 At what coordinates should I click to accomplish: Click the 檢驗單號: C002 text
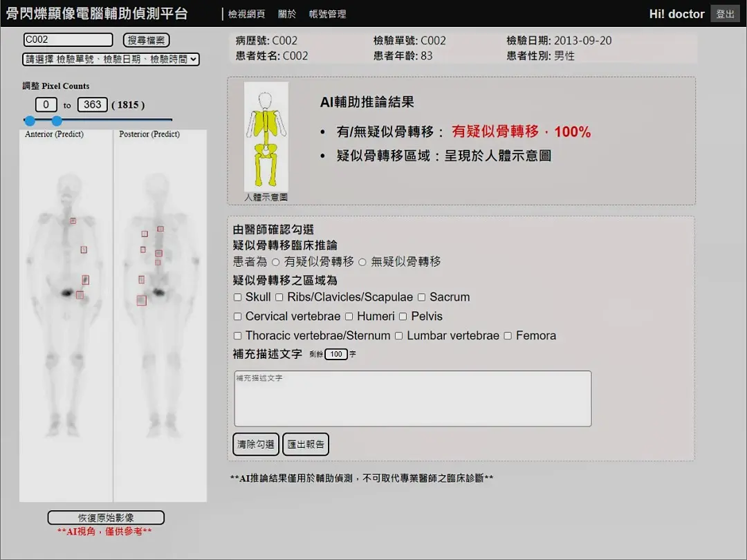point(409,41)
